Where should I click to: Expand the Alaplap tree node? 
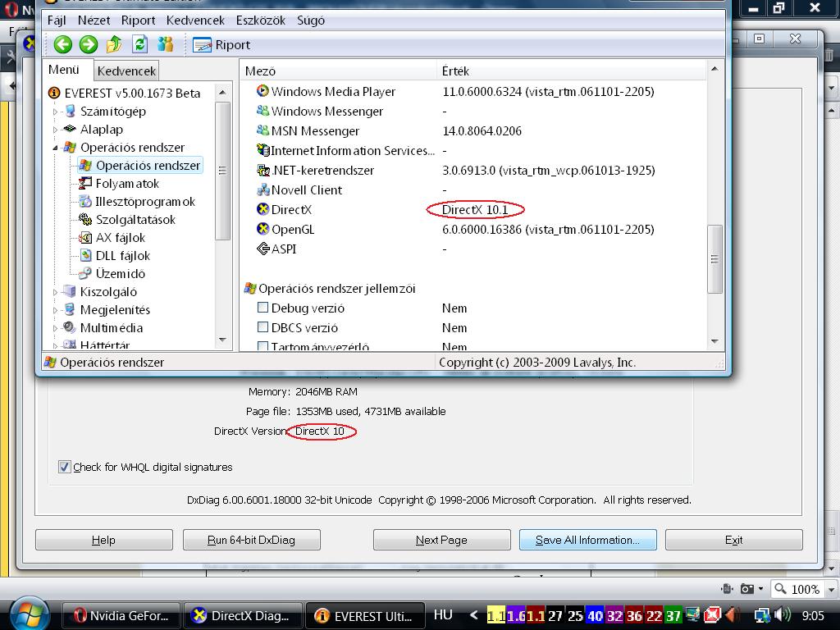click(55, 130)
